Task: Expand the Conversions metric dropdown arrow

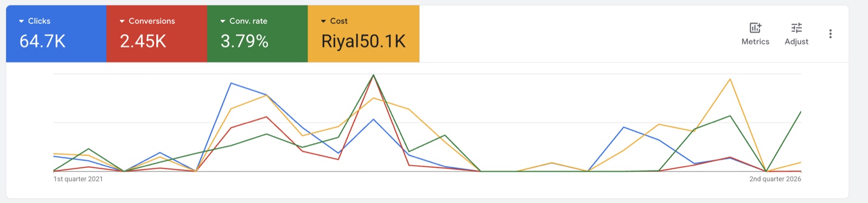Action: 122,21
